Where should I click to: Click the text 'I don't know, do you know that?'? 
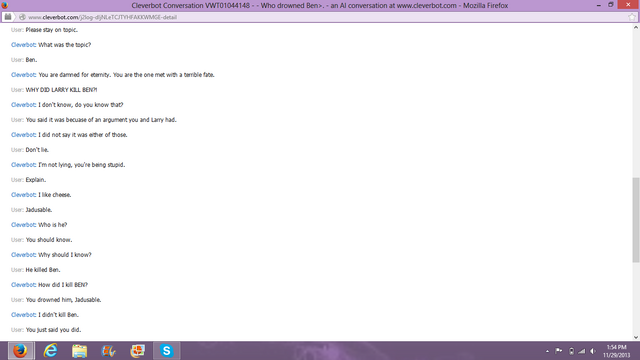point(81,104)
